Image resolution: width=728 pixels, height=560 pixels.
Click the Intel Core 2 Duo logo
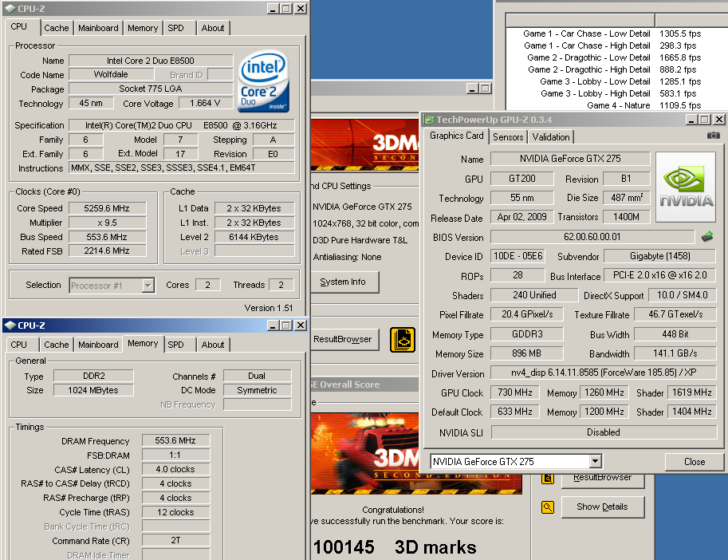pos(263,81)
